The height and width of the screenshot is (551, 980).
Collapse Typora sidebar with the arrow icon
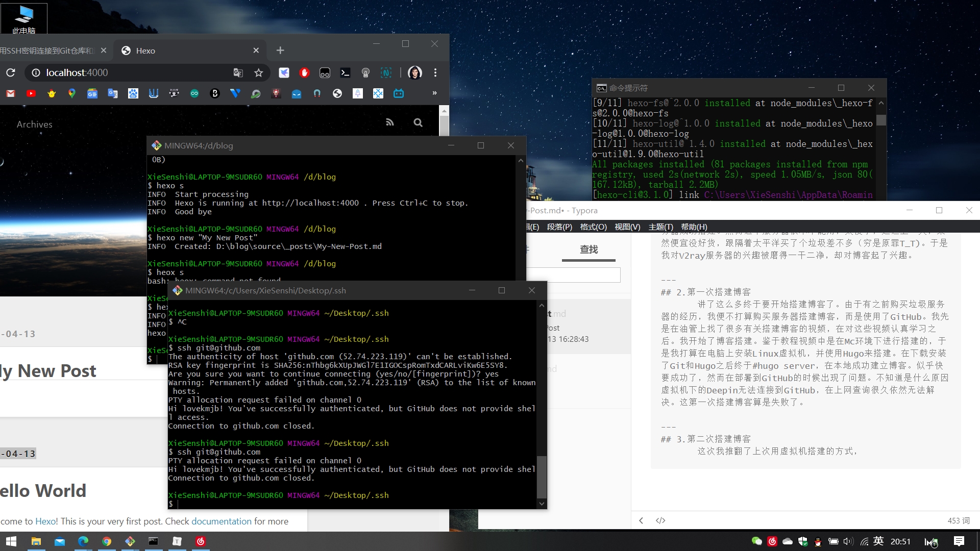point(641,520)
